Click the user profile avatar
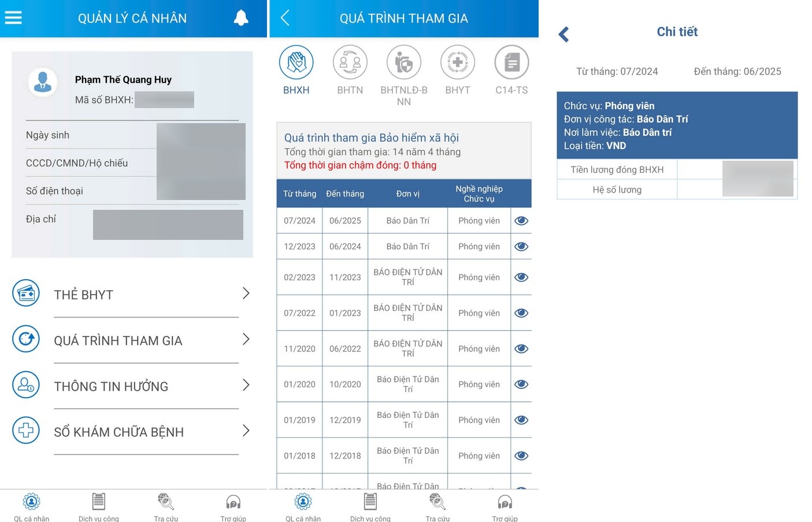Viewport: 812px width, 522px height. pos(43,82)
